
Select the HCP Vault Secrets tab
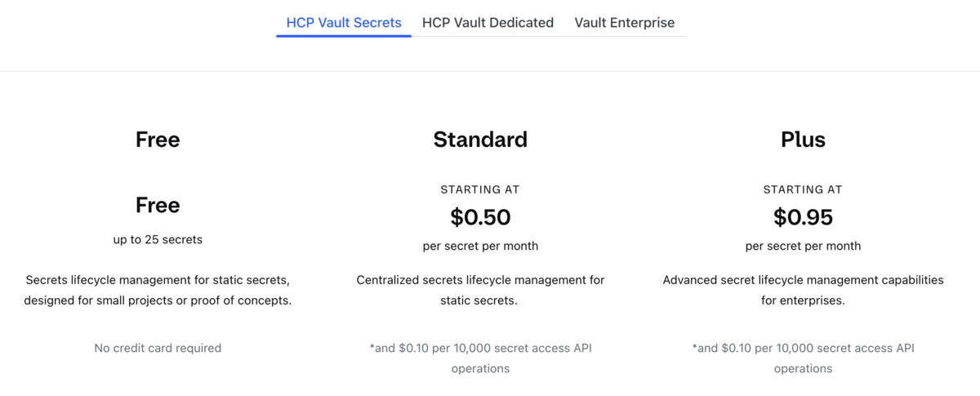tap(344, 22)
